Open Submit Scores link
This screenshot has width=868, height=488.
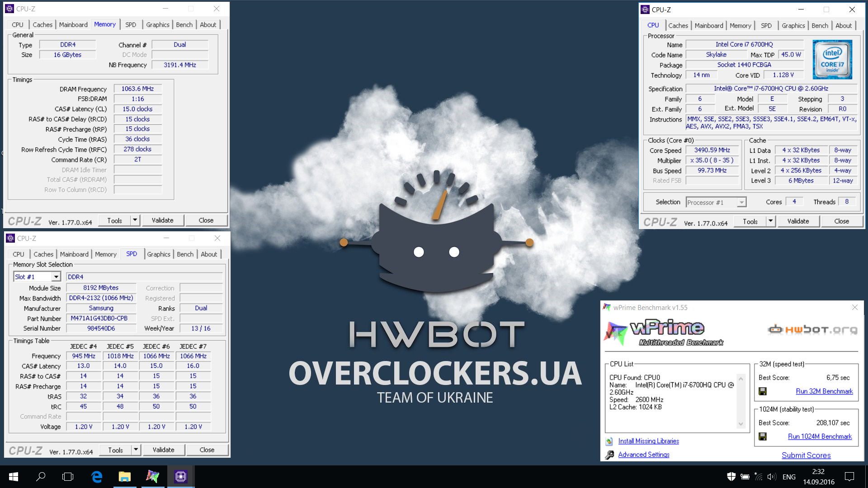806,455
